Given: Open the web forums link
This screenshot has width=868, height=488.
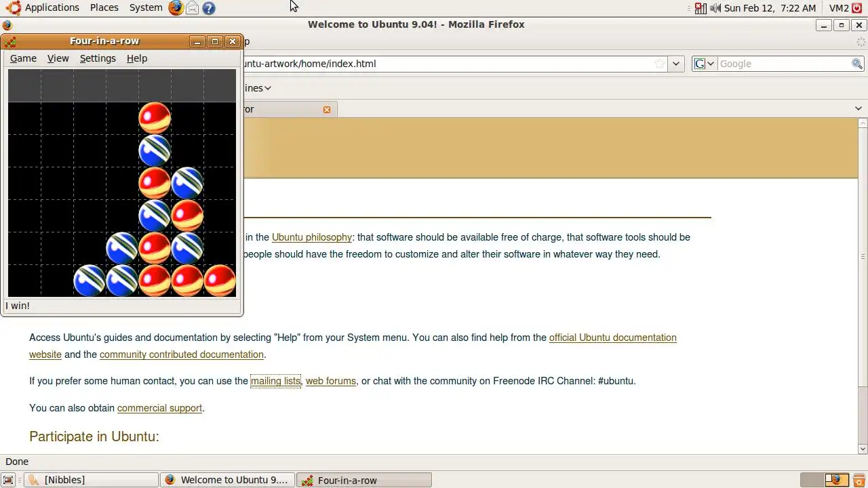Looking at the screenshot, I should [331, 381].
